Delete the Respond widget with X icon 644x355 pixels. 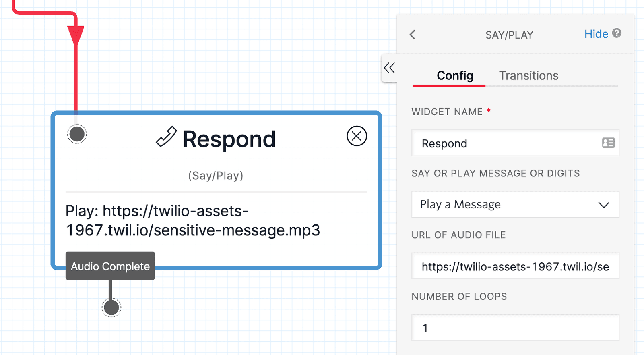tap(357, 136)
